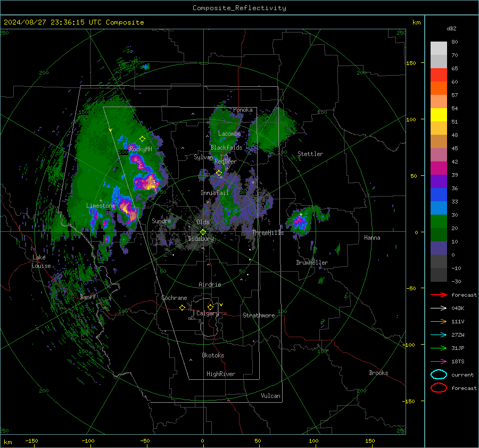This screenshot has width=479, height=448.
Task: Click the dBZ legend heading
Action: 451,28
